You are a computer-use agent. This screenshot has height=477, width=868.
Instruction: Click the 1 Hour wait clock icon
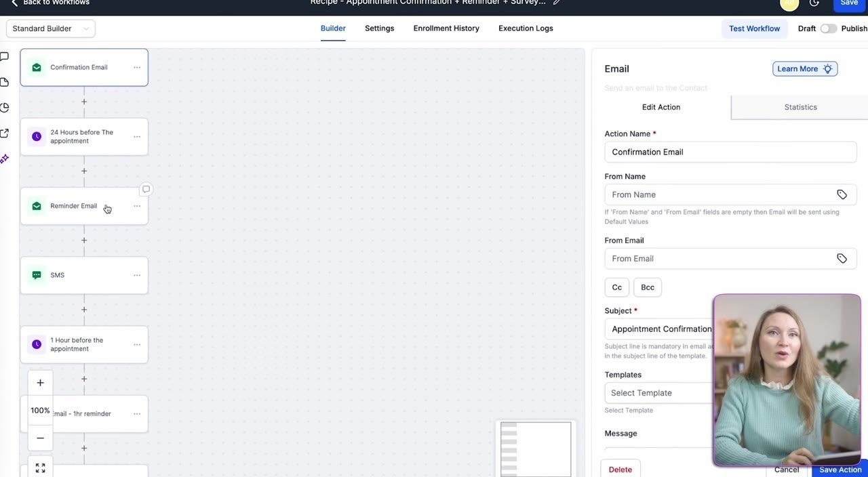[x=37, y=344]
